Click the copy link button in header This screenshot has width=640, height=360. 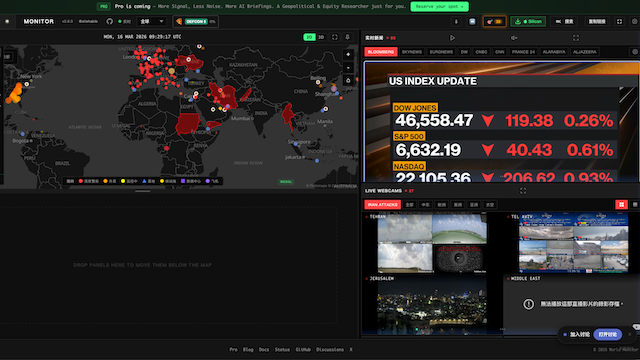click(597, 22)
